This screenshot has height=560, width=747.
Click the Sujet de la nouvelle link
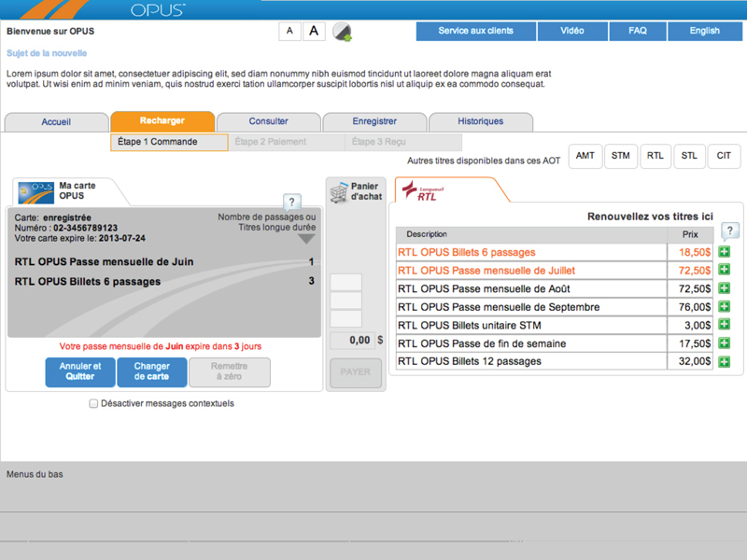click(x=47, y=53)
